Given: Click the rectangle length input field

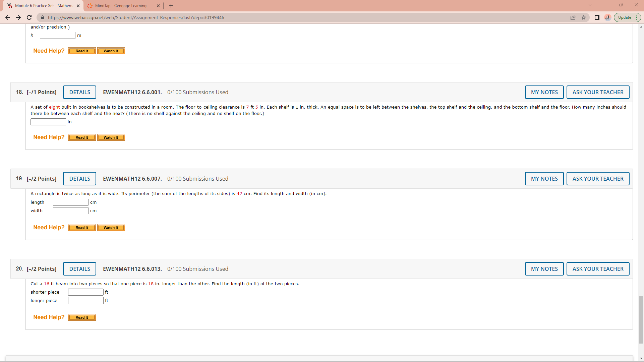Looking at the screenshot, I should (x=71, y=202).
